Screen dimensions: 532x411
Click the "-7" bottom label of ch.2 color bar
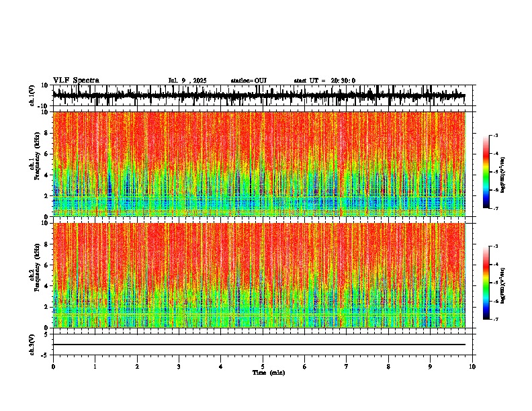(495, 319)
